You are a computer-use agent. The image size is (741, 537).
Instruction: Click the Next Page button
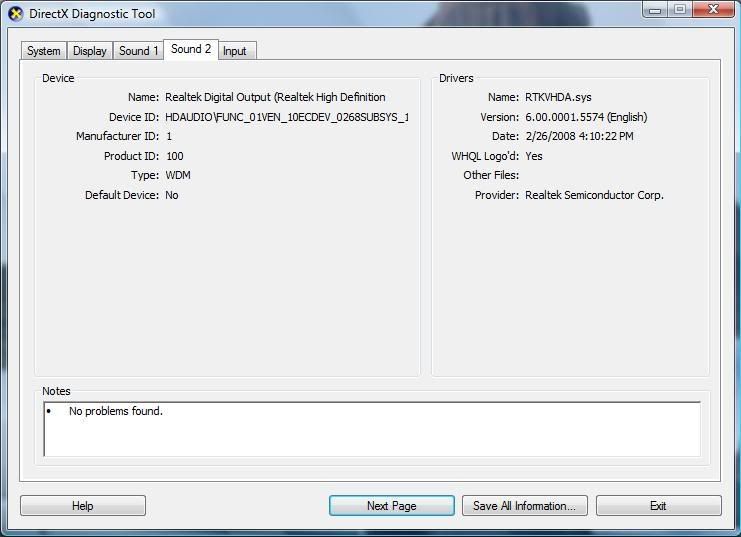point(392,506)
